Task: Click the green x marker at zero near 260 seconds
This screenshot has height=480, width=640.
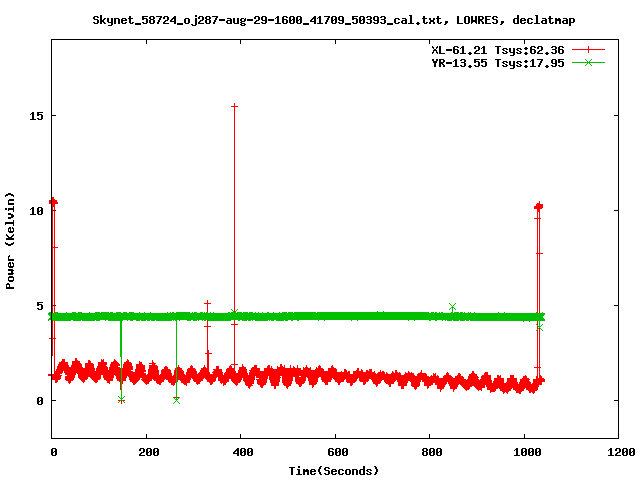Action: coord(176,400)
